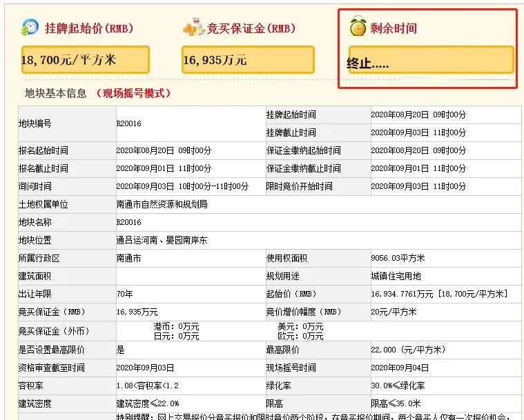Click the 欧元: 0万元 entry
This screenshot has width=524, height=420.
300,336
